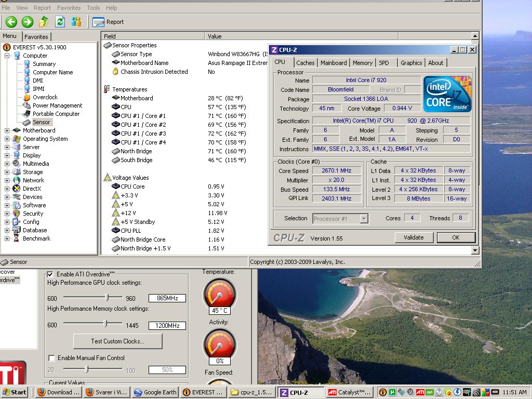Switch to Google Earth taskbar button
The height and width of the screenshot is (399, 532).
coord(155,392)
